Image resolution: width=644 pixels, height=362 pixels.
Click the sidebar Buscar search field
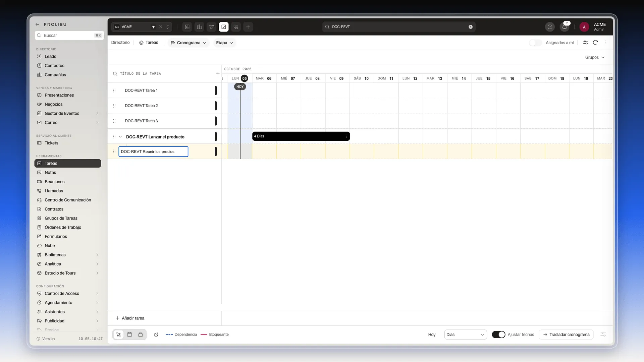(x=69, y=35)
